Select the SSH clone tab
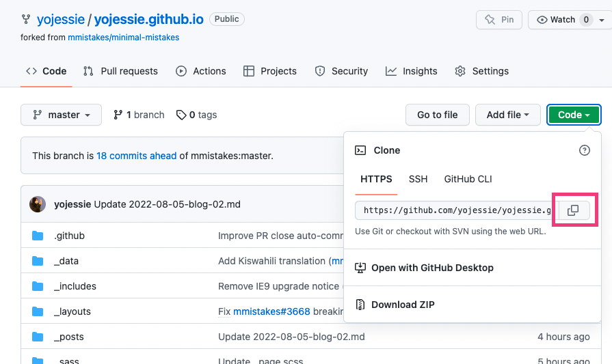Image resolution: width=612 pixels, height=364 pixels. (418, 179)
